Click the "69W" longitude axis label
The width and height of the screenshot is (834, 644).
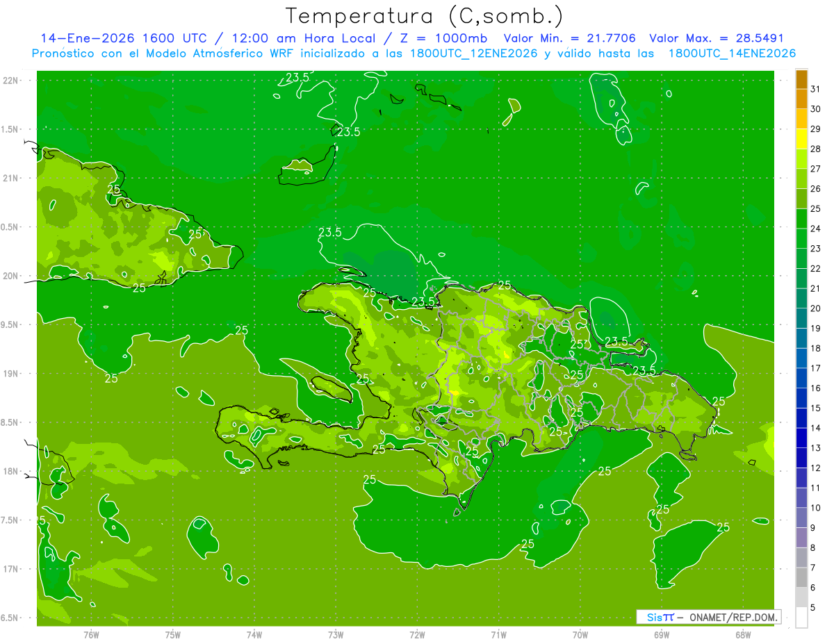(662, 635)
